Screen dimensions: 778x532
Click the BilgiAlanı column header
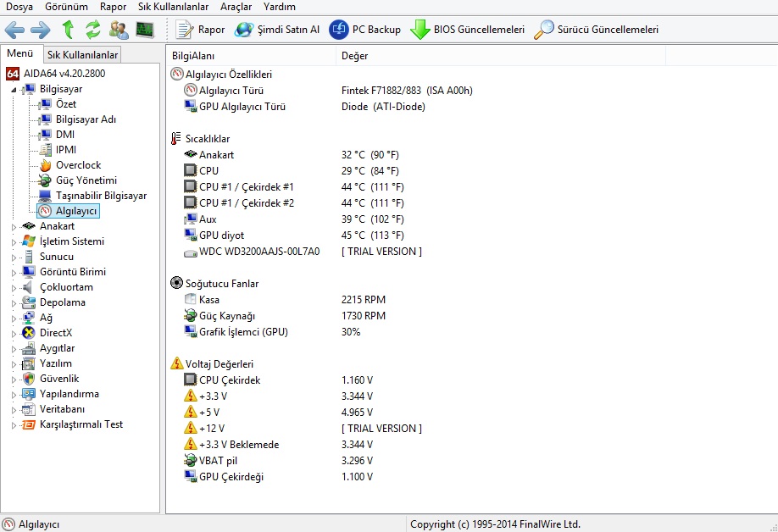[252, 56]
